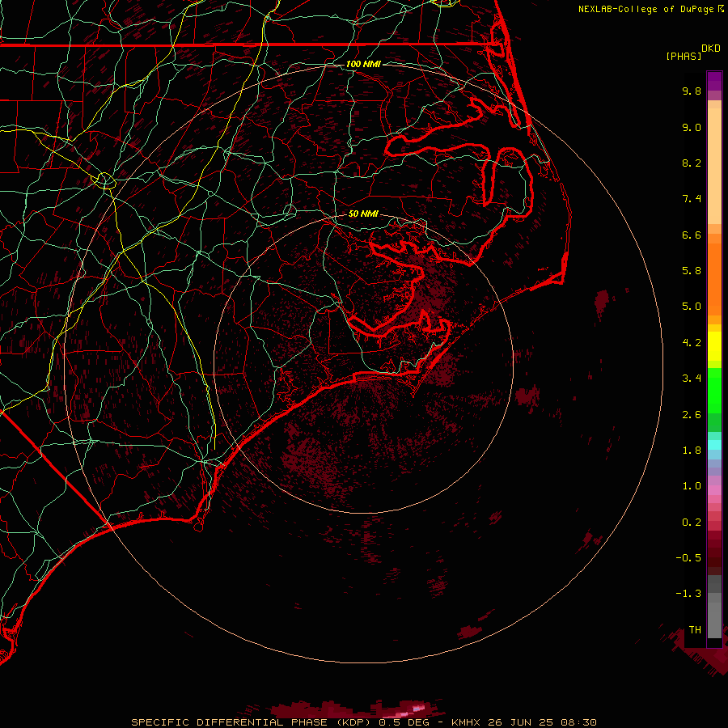Click the 2.6 scale label
This screenshot has width=728, height=728.
692,415
